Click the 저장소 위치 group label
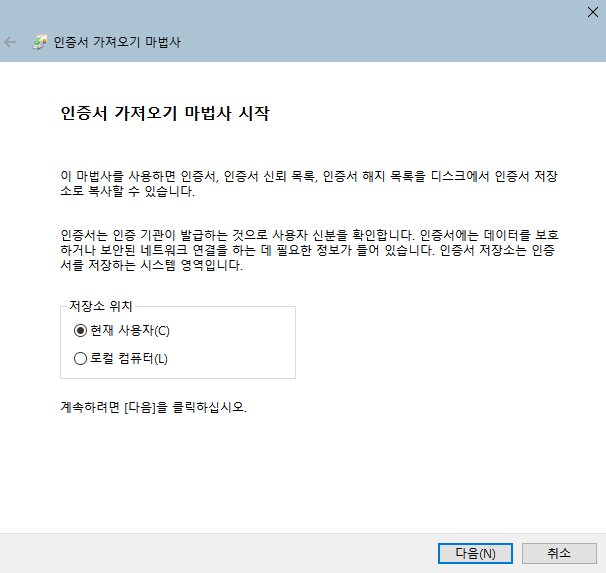 click(101, 306)
